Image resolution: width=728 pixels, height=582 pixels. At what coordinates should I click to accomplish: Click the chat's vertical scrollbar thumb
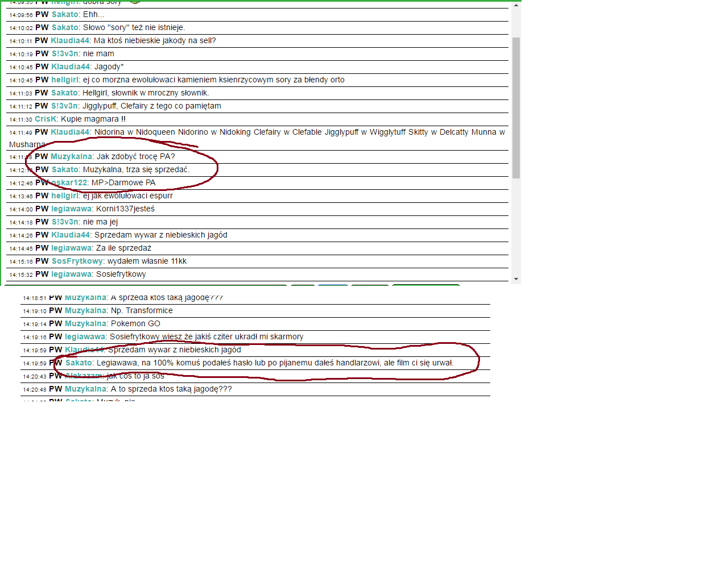[516, 108]
